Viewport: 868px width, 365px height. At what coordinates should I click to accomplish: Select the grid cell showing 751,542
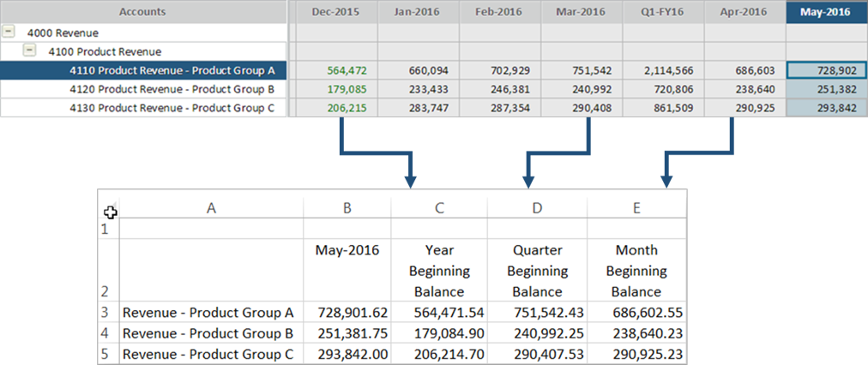(x=582, y=70)
